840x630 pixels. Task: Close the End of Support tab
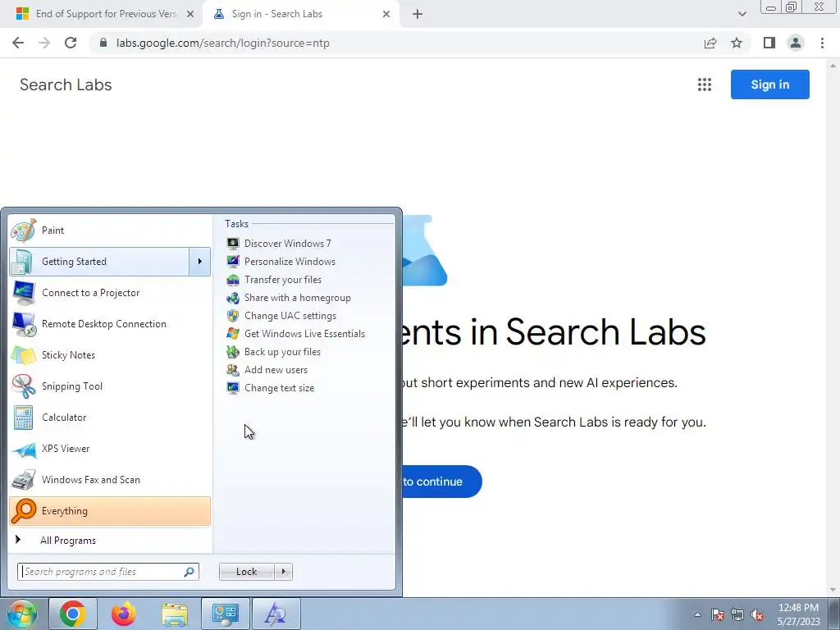tap(190, 14)
